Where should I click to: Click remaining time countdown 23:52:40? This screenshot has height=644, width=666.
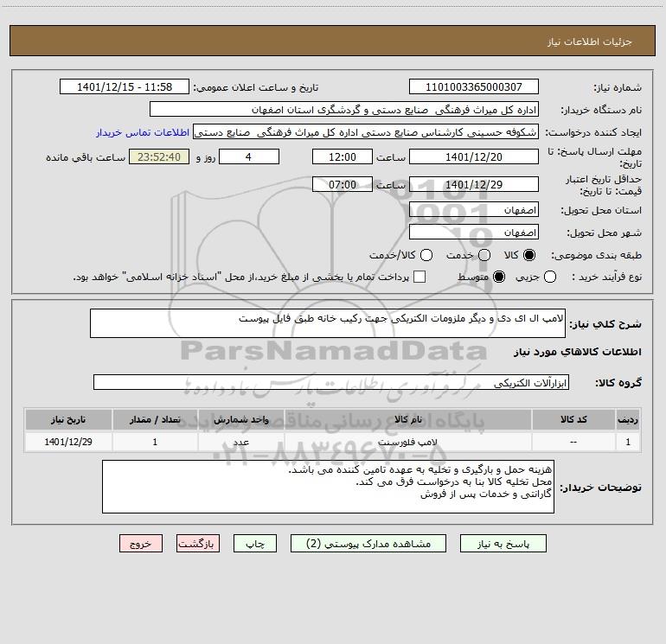point(159,156)
